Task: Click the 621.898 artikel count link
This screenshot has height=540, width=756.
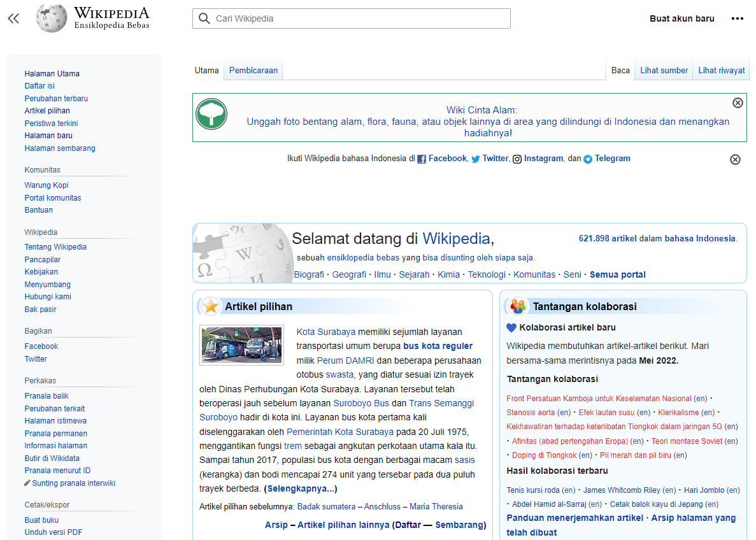Action: [x=608, y=238]
